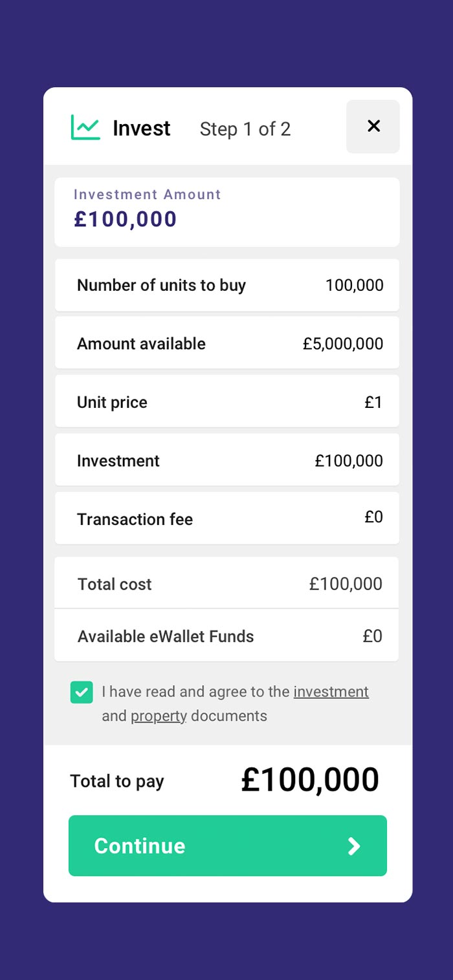Screen dimensions: 453x980
Task: Close the Invest dialog with X
Action: (373, 127)
